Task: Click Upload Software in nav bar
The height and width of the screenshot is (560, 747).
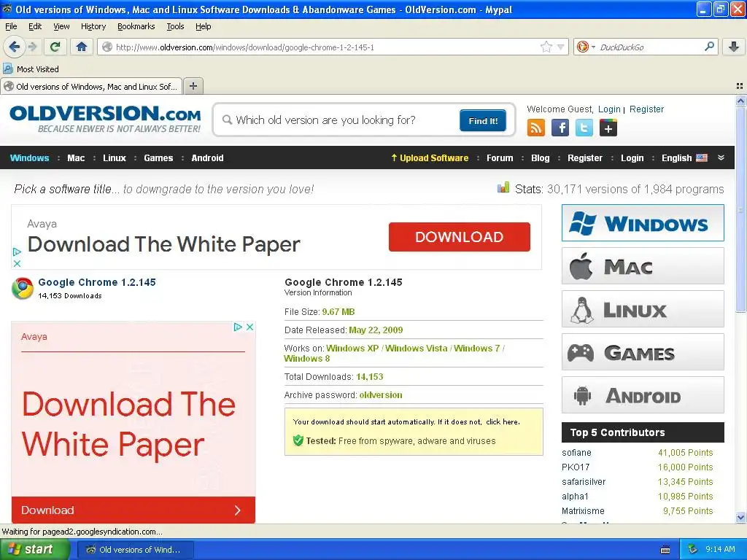Action: click(430, 157)
